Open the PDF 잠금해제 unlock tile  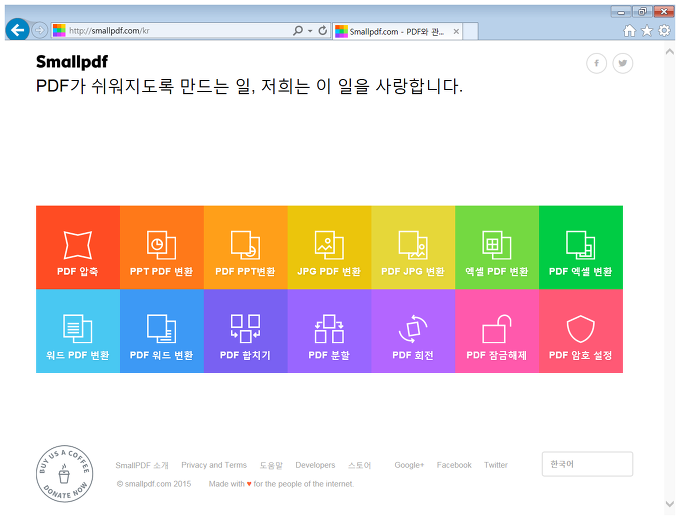tap(497, 331)
